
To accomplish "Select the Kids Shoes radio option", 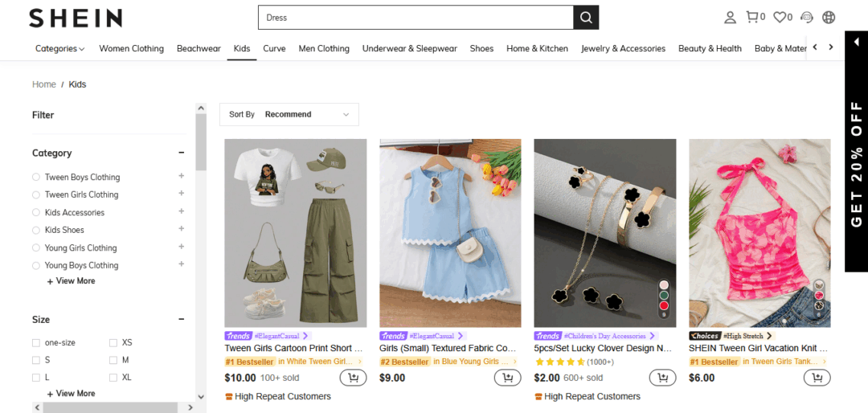I will [36, 230].
